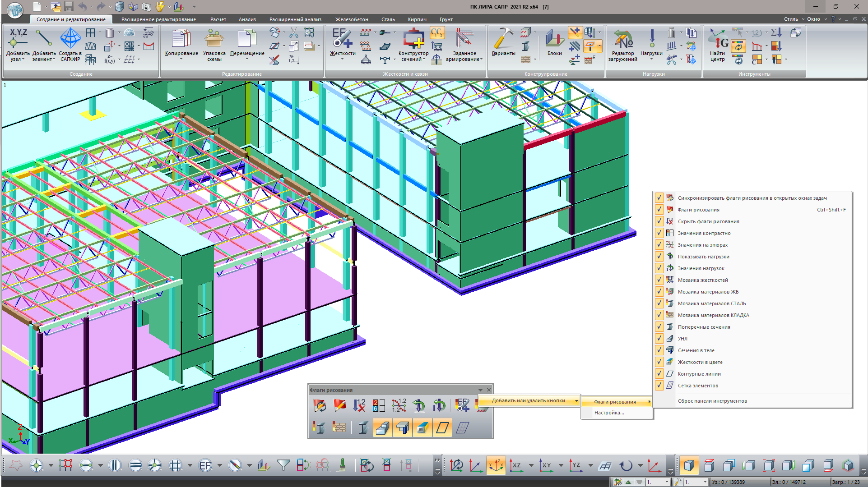Click XY projection view icon
Viewport: 868px width, 487px height.
[x=546, y=465]
